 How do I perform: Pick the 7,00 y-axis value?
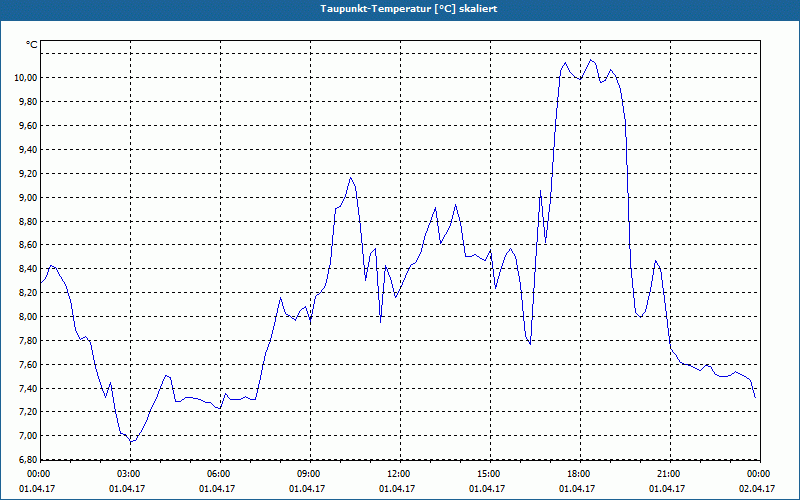pos(28,436)
